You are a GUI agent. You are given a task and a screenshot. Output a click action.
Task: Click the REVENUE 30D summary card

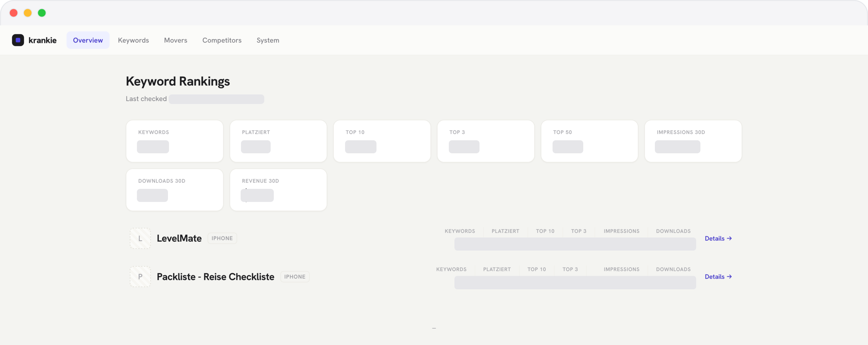click(x=278, y=190)
